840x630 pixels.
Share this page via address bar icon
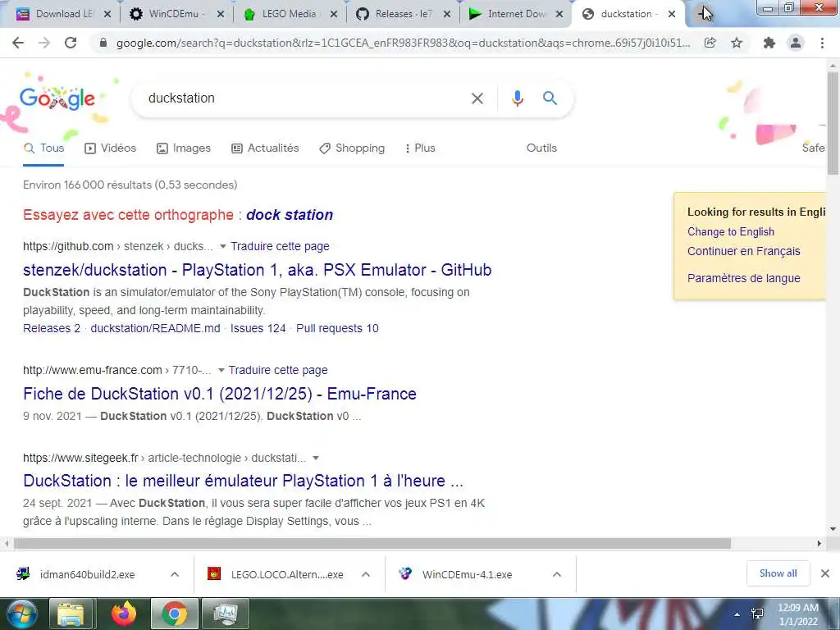pyautogui.click(x=710, y=43)
